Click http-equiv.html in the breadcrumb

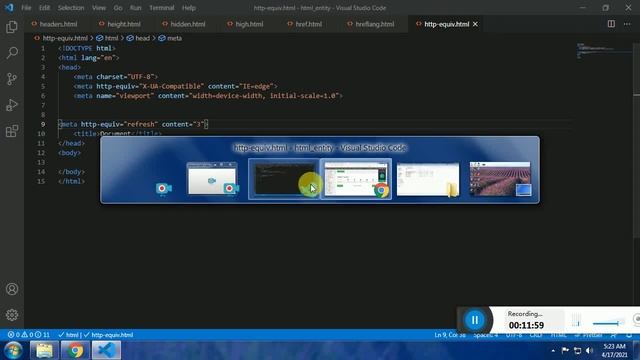(x=65, y=38)
